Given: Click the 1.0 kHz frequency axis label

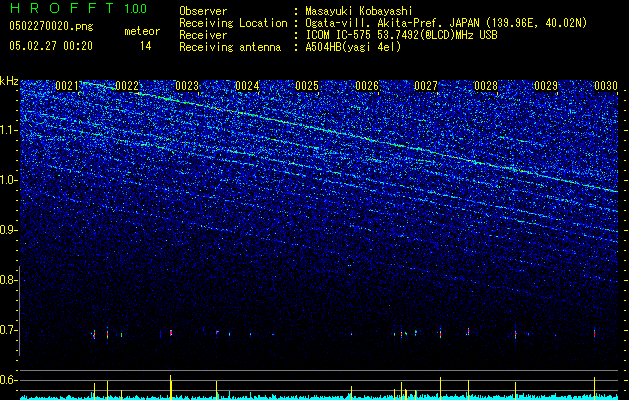Looking at the screenshot, I should [8, 180].
